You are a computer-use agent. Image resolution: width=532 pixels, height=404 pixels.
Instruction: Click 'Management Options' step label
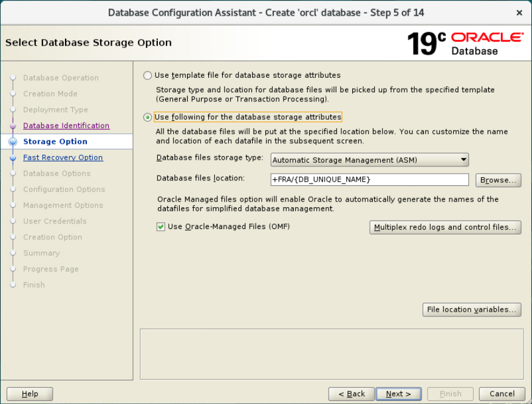click(63, 205)
